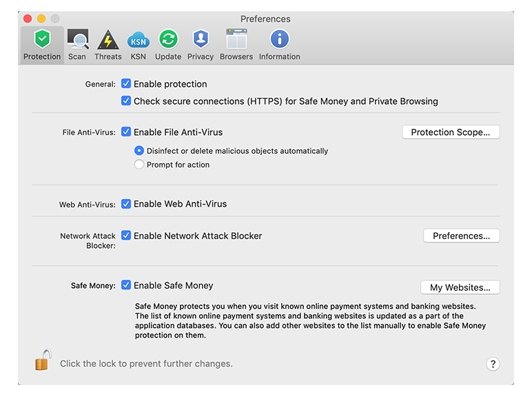Click the Preferences window title
Image resolution: width=532 pixels, height=396 pixels.
pyautogui.click(x=265, y=19)
